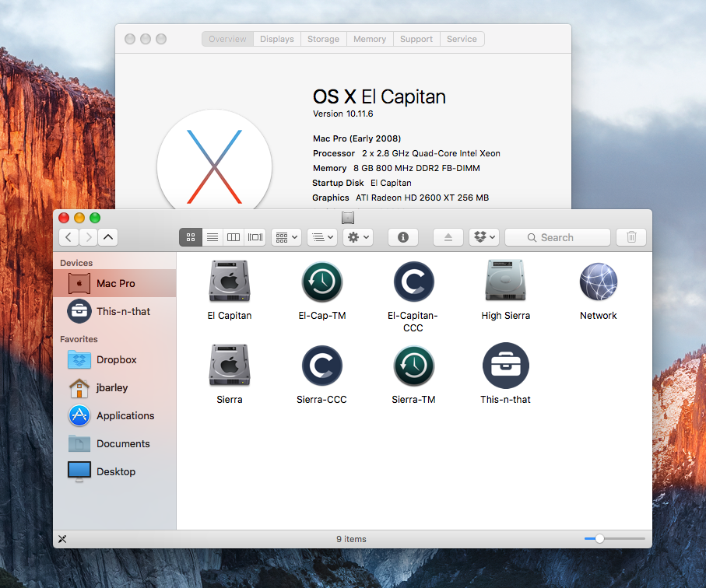Minimize Finder window with yellow button
This screenshot has width=706, height=588.
[x=79, y=218]
